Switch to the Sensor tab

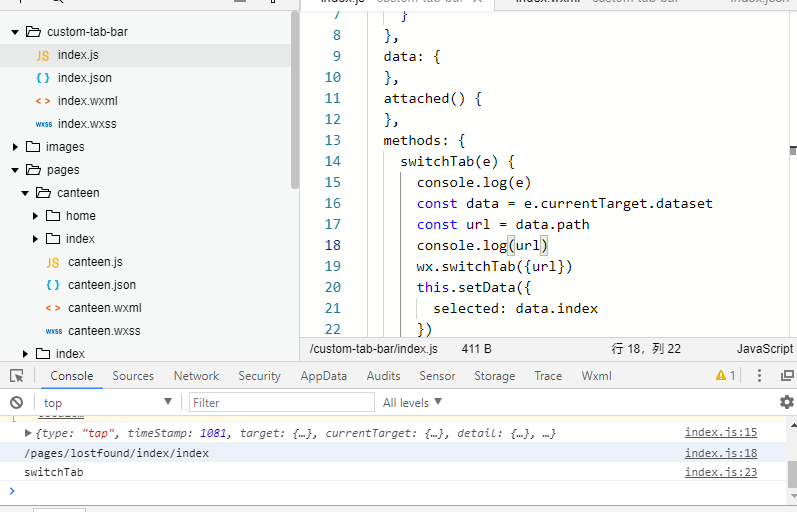(x=437, y=376)
